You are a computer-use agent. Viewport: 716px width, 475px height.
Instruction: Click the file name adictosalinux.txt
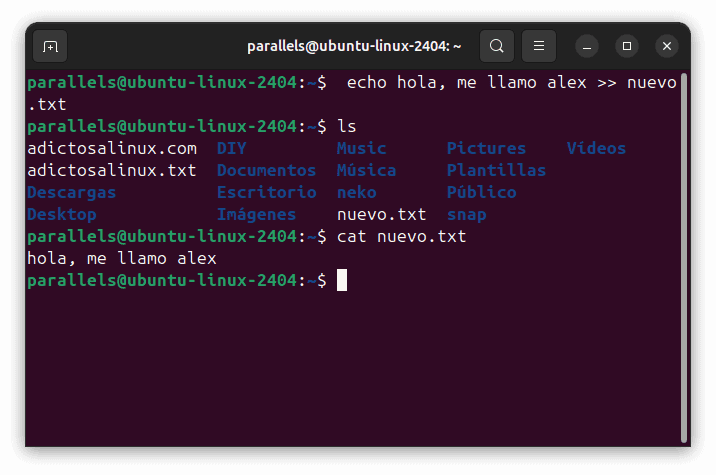[112, 170]
